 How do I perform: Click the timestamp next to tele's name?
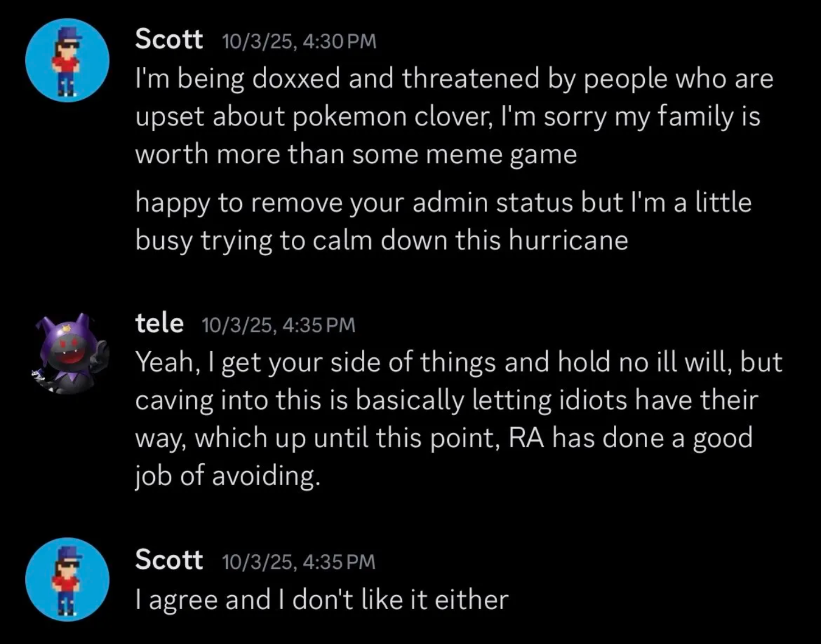click(278, 325)
